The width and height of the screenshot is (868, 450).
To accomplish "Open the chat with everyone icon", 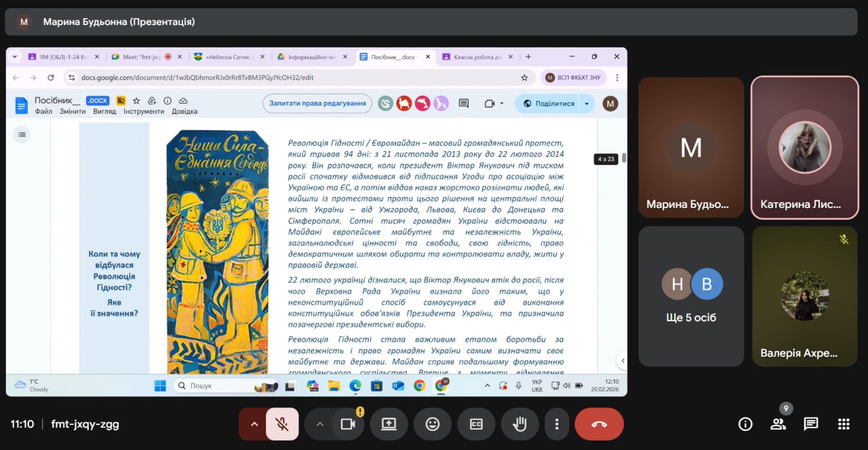I will (x=811, y=424).
